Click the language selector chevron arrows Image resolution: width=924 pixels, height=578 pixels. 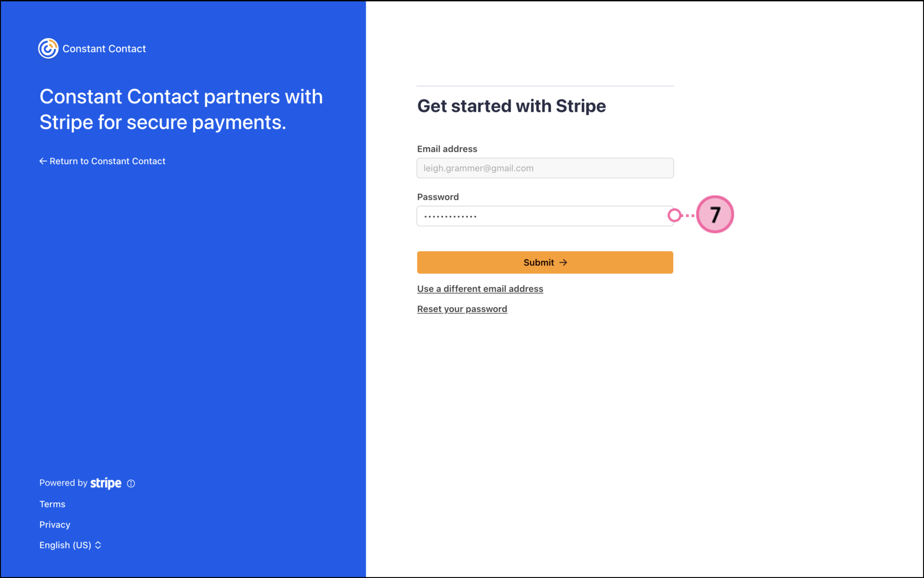tap(98, 545)
